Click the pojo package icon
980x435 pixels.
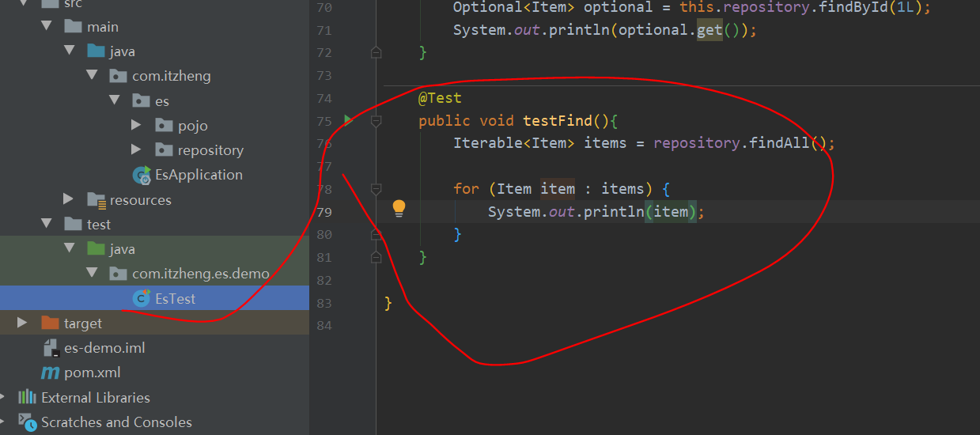click(x=165, y=125)
